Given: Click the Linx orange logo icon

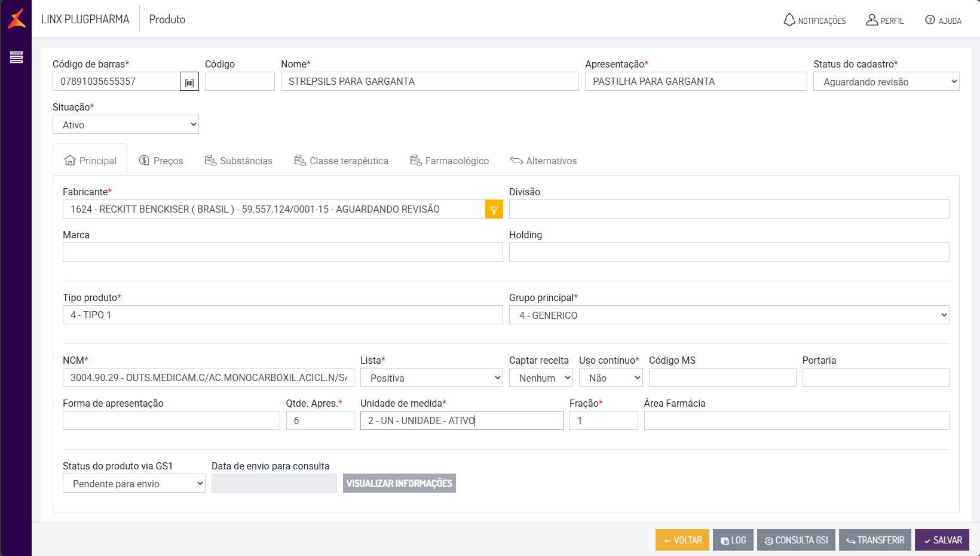Looking at the screenshot, I should [17, 19].
